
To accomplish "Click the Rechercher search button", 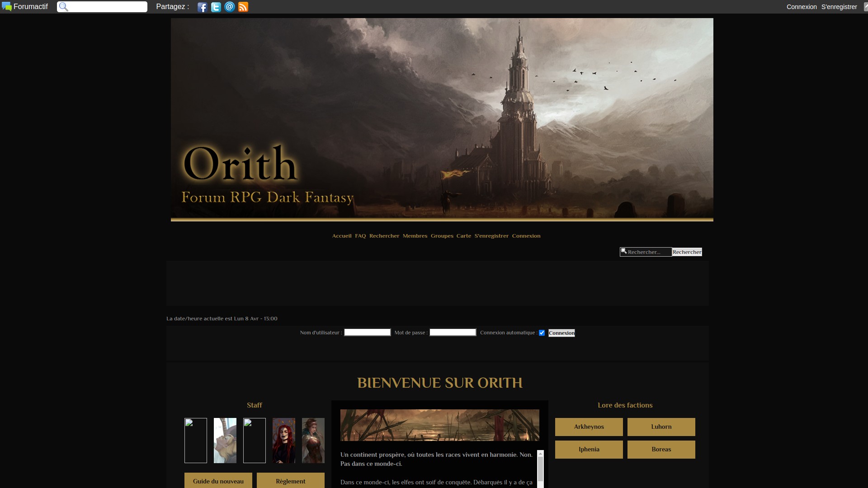I will click(x=687, y=252).
